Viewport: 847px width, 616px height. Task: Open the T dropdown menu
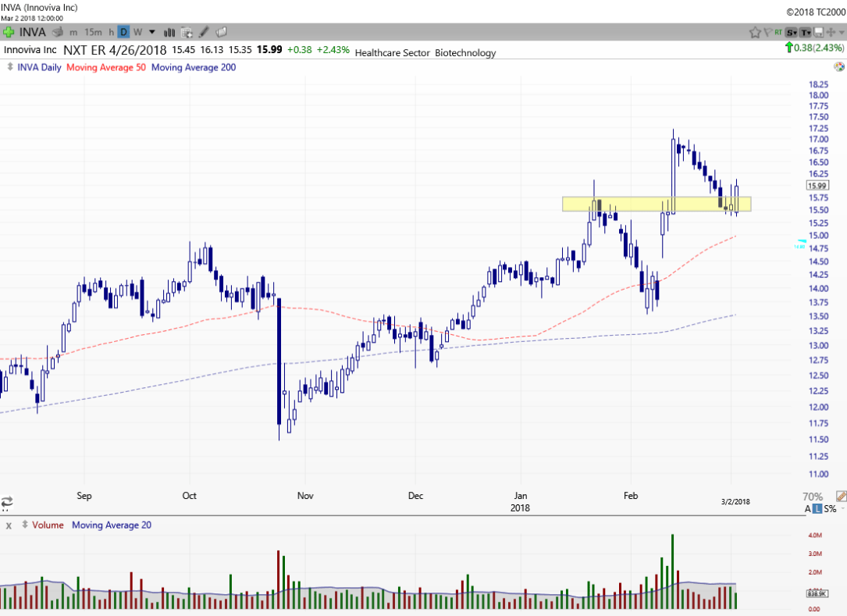(805, 32)
